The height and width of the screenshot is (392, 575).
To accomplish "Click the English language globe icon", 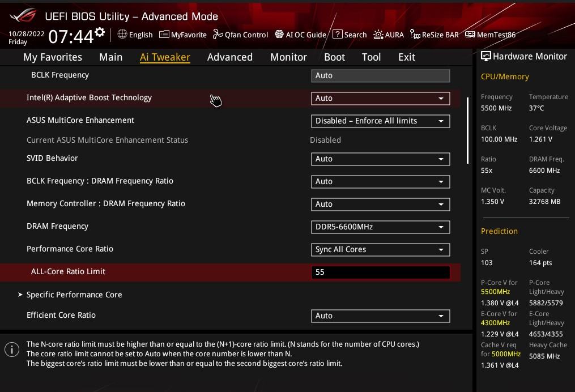I will point(122,34).
